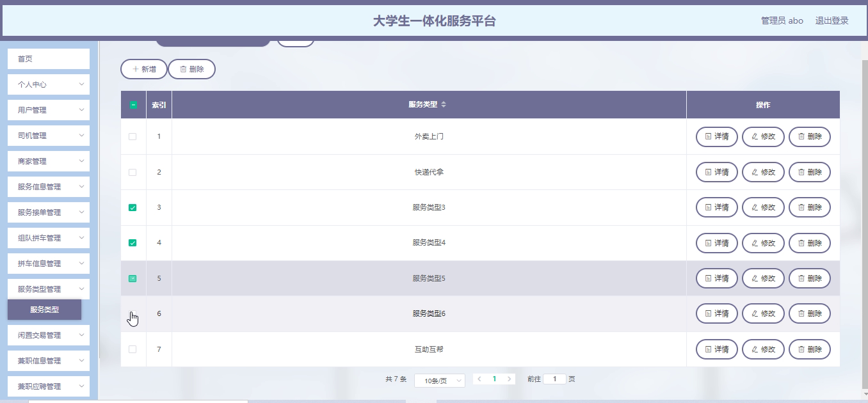Click 删除 for row 服务类型5
868x403 pixels.
810,278
